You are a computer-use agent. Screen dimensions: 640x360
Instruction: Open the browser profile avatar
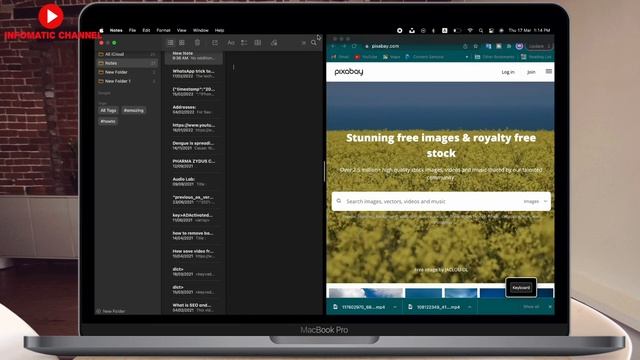519,46
